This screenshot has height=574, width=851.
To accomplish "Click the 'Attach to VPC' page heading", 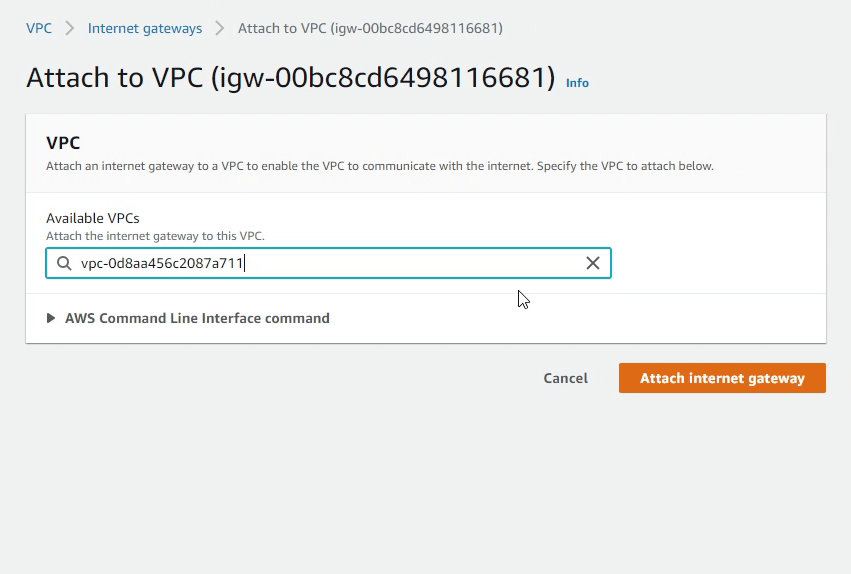I will (115, 78).
